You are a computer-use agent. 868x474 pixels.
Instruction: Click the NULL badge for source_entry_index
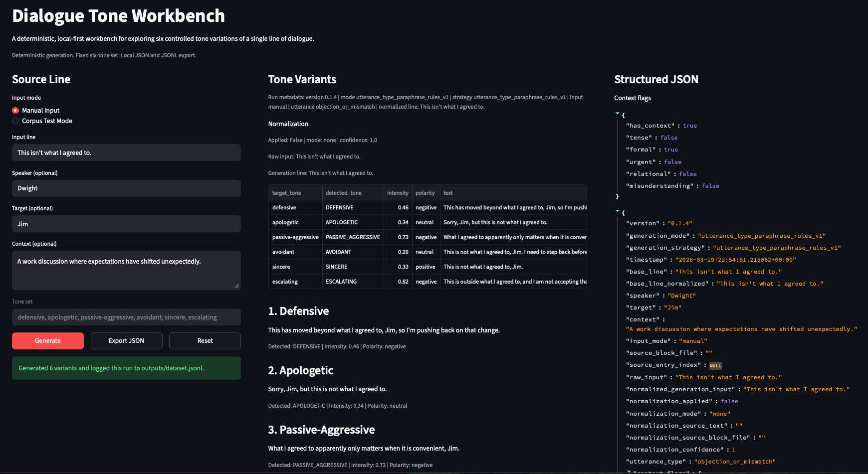[x=715, y=366]
